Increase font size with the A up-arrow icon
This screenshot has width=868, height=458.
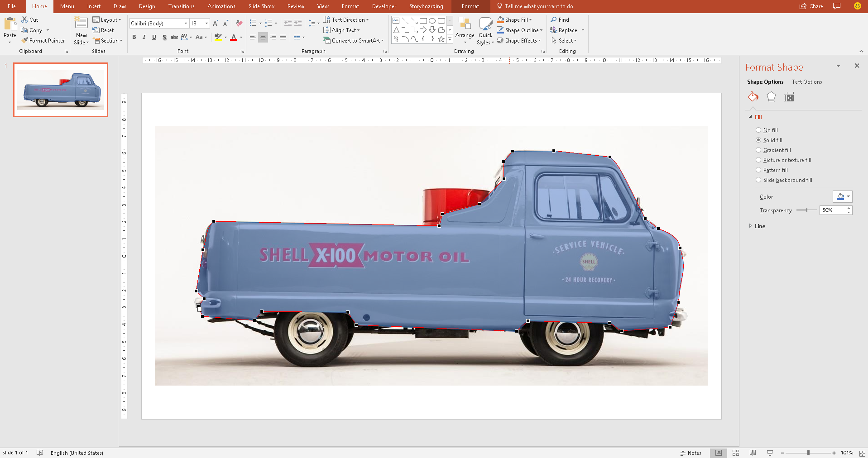click(216, 23)
